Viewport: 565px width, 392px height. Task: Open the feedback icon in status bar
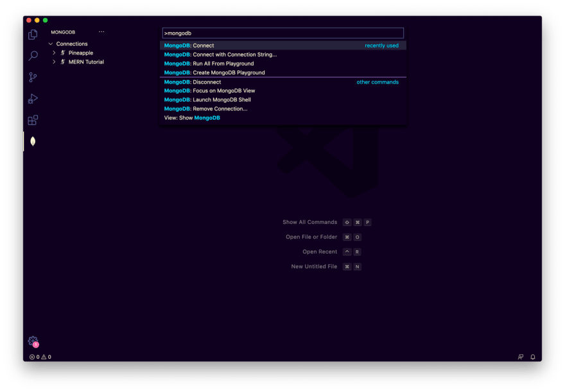(520, 357)
